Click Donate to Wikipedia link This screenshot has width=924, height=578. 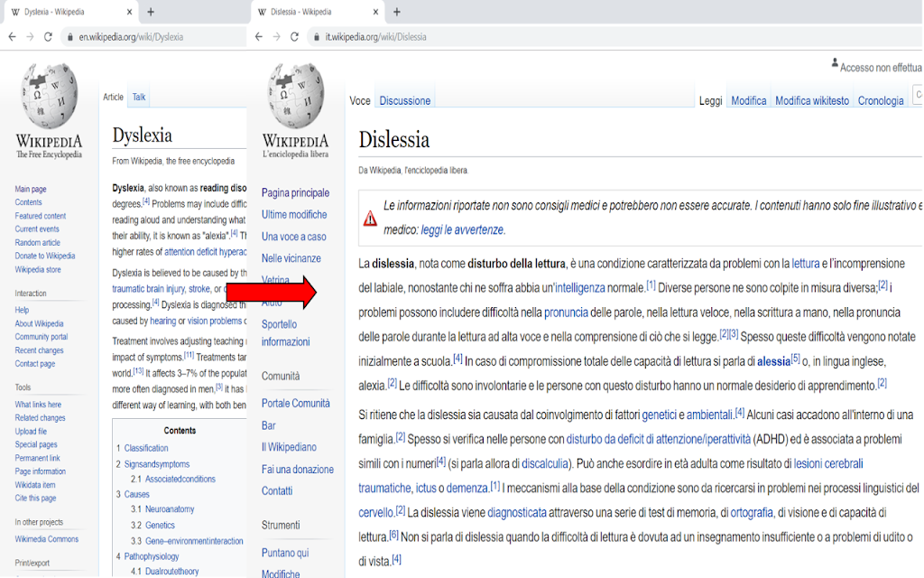click(x=45, y=256)
